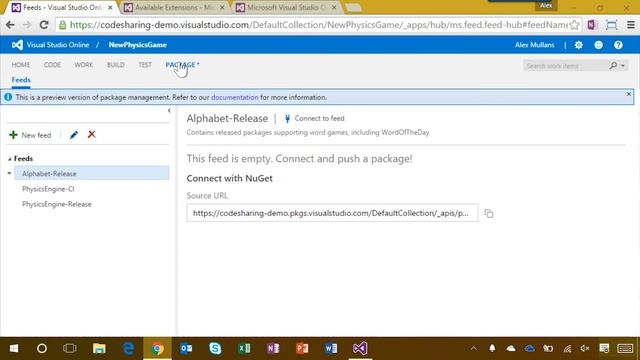Click the Source URL text field

[332, 213]
